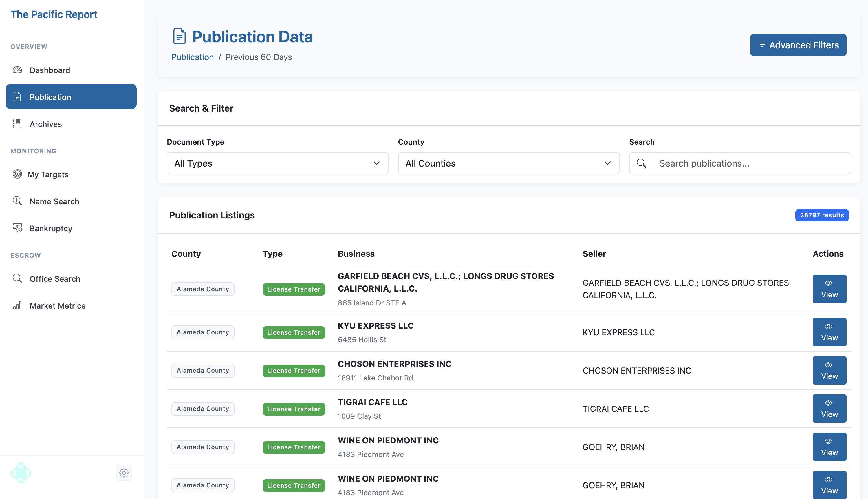Open Market Metrics page

pos(71,306)
